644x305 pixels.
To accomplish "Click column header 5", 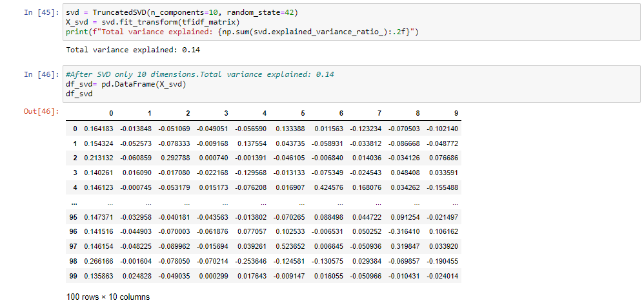I will pos(303,113).
